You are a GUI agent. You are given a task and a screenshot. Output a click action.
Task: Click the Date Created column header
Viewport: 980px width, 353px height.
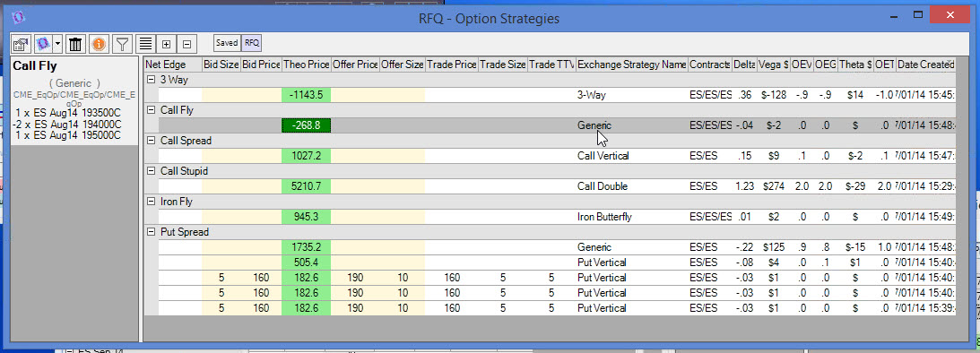(x=925, y=65)
